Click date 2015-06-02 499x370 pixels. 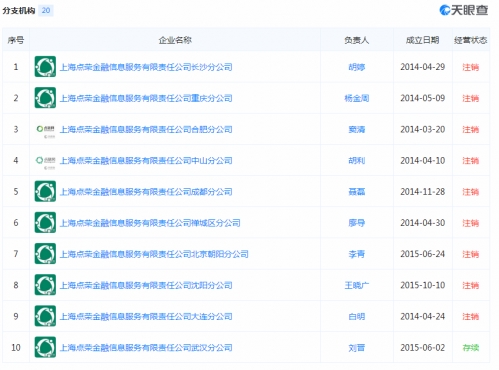point(423,348)
